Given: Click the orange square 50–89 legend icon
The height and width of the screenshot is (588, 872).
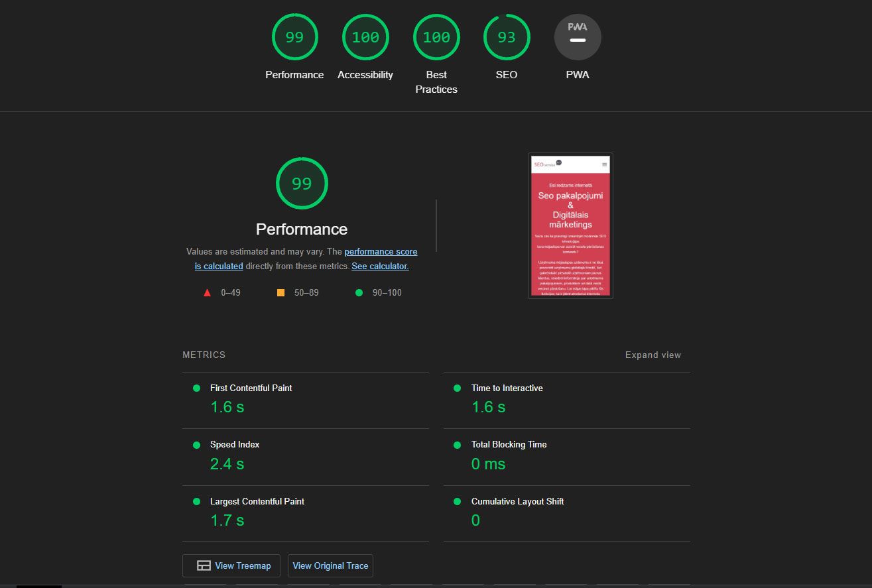Looking at the screenshot, I should [280, 292].
